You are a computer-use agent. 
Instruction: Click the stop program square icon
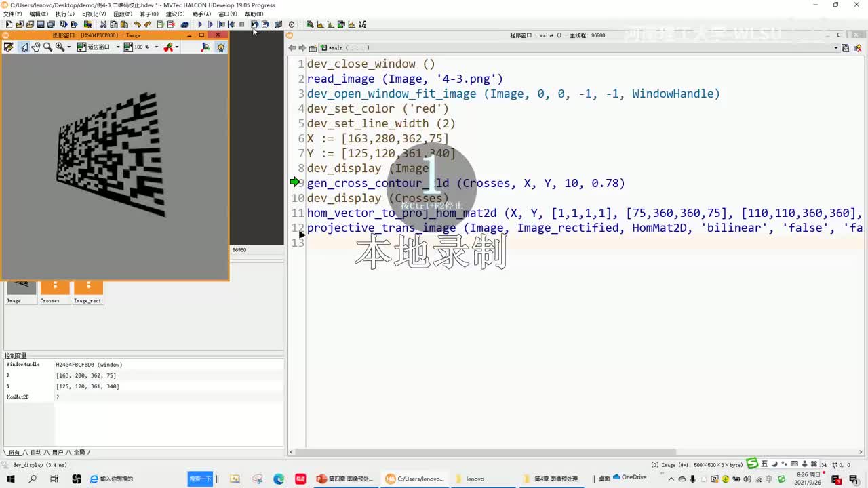242,24
